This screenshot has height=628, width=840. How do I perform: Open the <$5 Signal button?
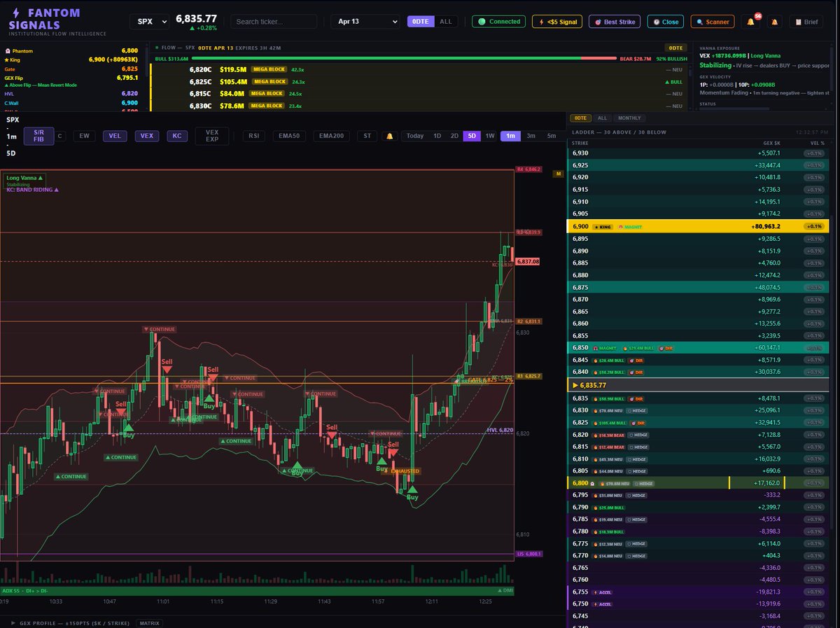pyautogui.click(x=557, y=22)
